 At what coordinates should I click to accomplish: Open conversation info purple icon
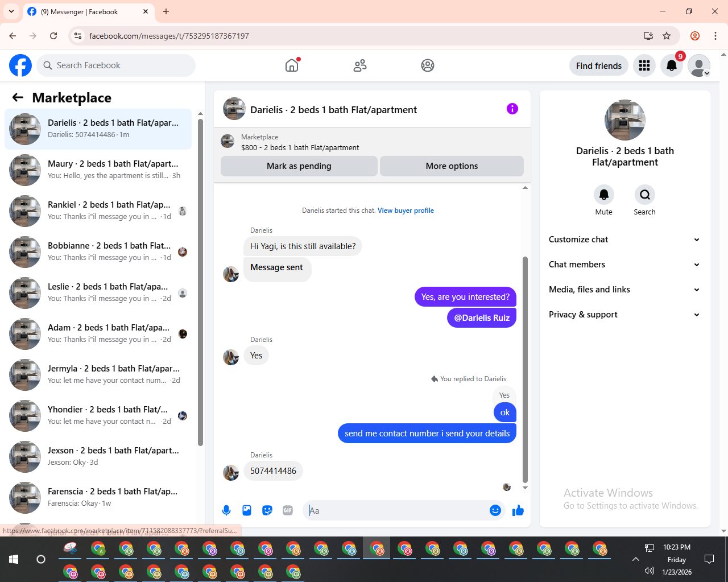pyautogui.click(x=512, y=109)
